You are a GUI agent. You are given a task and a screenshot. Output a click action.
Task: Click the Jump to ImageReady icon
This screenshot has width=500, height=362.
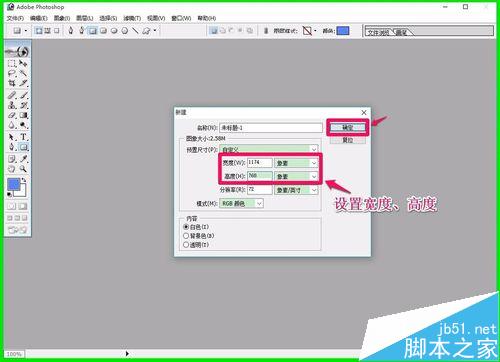coord(18,230)
